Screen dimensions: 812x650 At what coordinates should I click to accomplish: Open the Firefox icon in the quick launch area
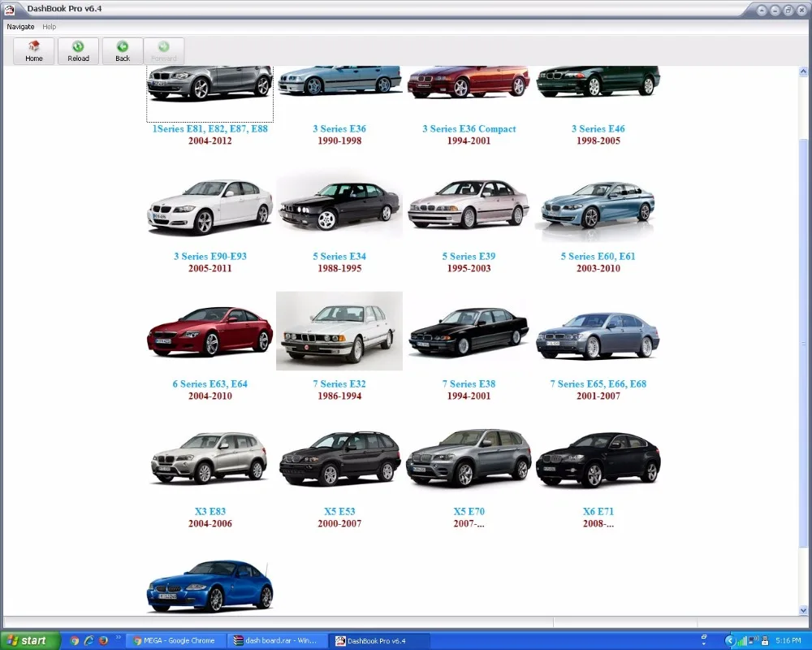pos(102,641)
